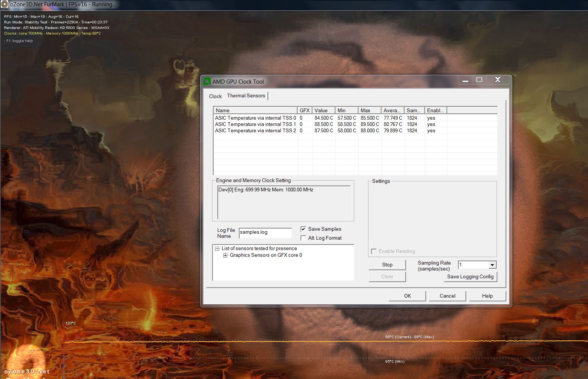Maximize the AMD GPU Clock Tool window
The width and height of the screenshot is (588, 379).
(479, 80)
